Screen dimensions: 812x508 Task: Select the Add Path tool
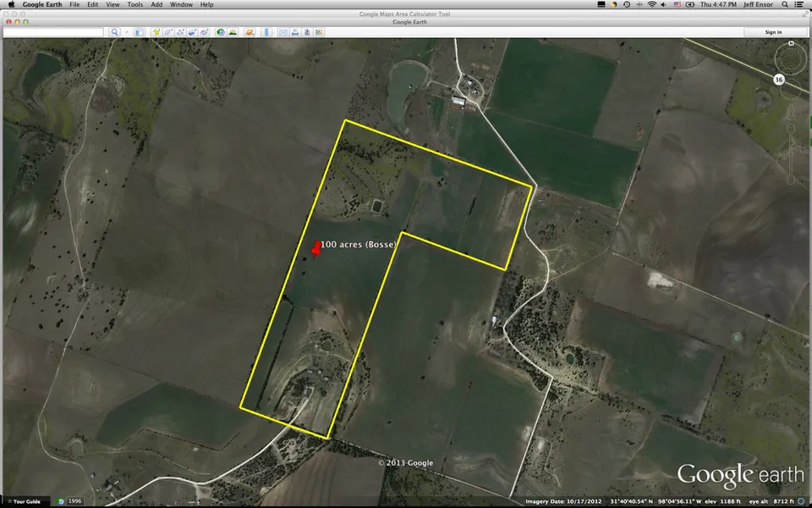click(x=180, y=32)
